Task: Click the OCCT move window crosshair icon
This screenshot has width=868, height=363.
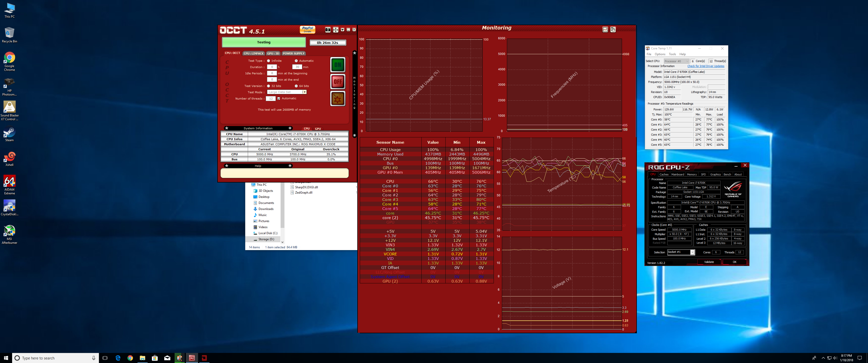Action: [x=336, y=30]
